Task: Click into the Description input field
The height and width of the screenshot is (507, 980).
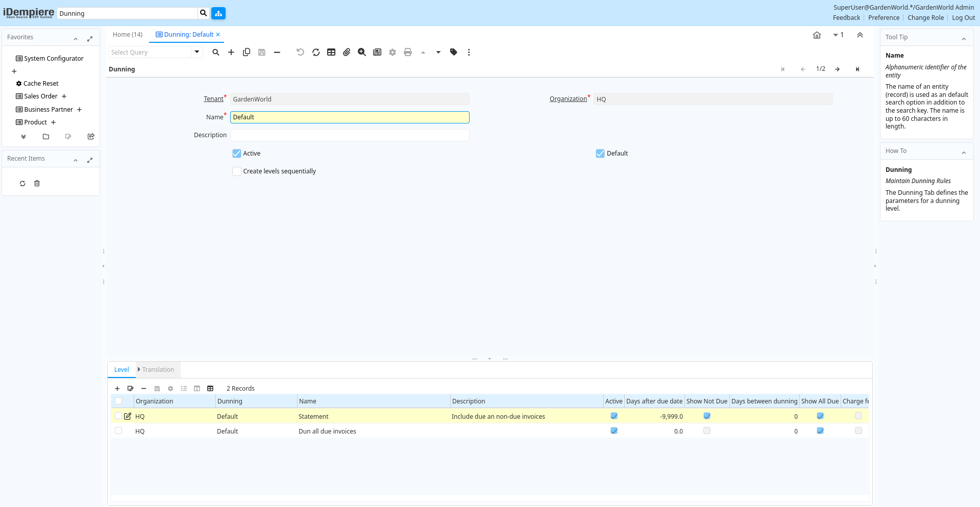Action: coord(350,135)
